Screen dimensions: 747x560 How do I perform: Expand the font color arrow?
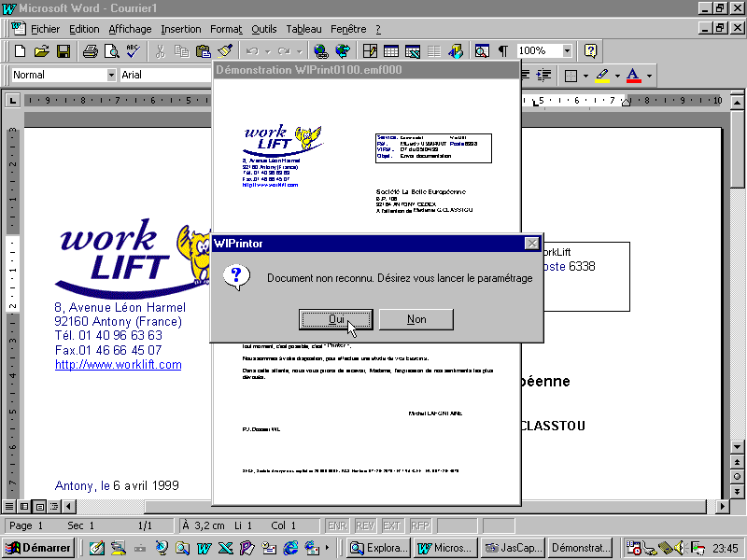point(649,76)
